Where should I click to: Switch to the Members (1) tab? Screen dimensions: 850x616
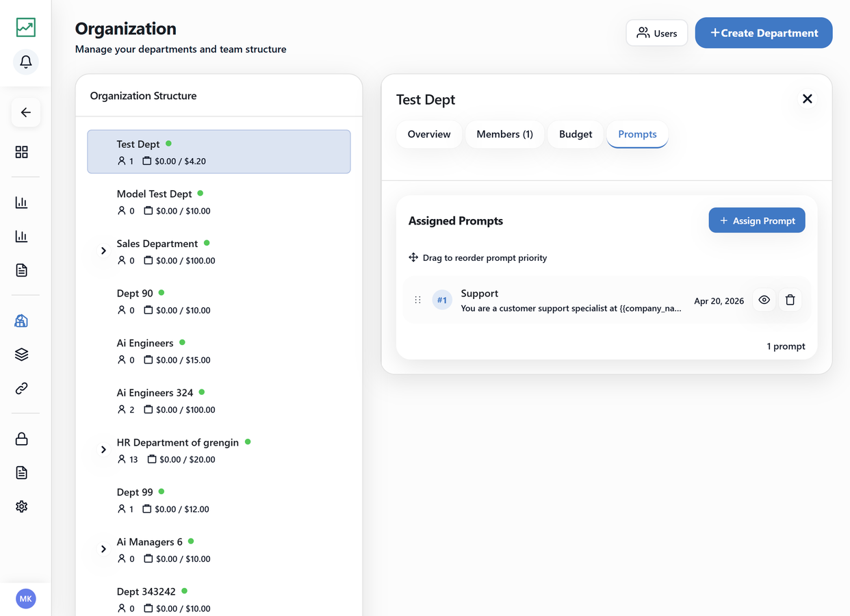coord(504,134)
